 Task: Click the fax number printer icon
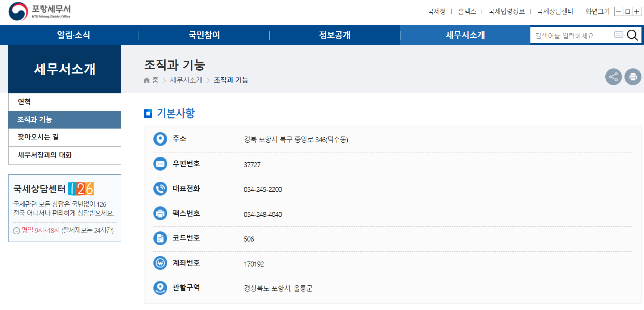(x=160, y=213)
